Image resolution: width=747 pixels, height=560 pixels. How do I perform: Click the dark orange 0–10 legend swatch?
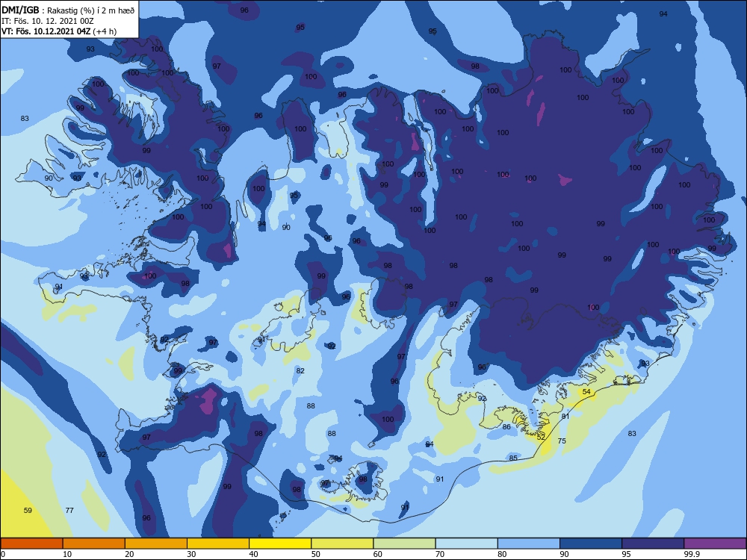pyautogui.click(x=31, y=544)
